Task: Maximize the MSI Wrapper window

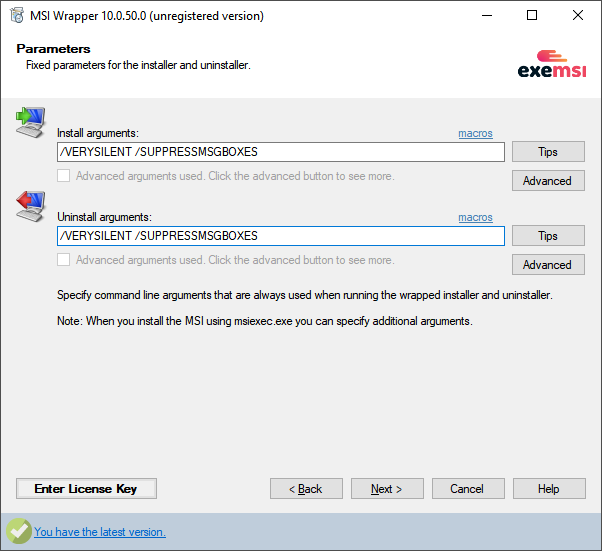Action: click(x=532, y=16)
